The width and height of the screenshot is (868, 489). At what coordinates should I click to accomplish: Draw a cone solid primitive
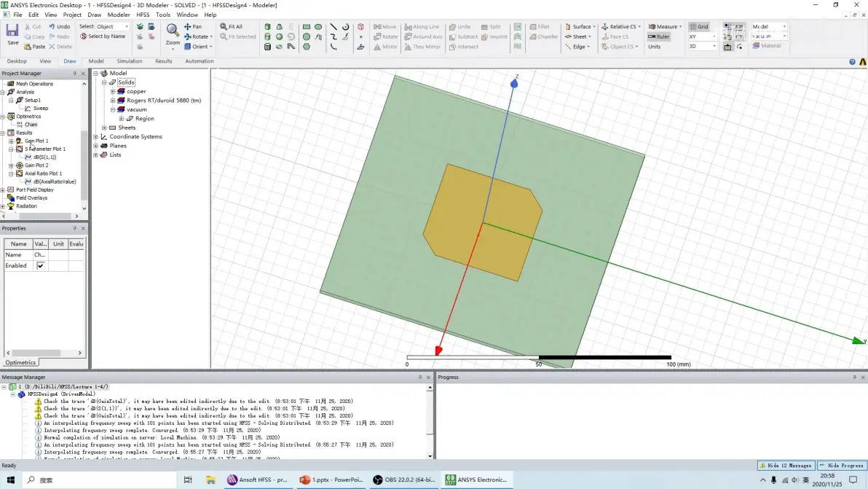(279, 26)
